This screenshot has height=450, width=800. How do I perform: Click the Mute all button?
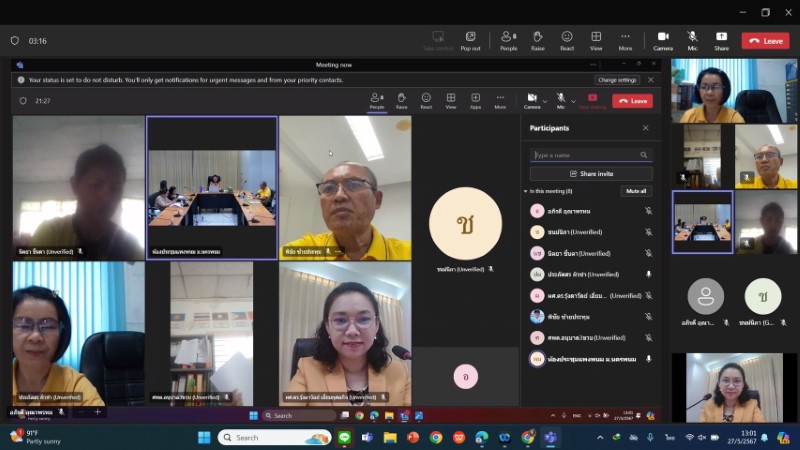coord(636,191)
